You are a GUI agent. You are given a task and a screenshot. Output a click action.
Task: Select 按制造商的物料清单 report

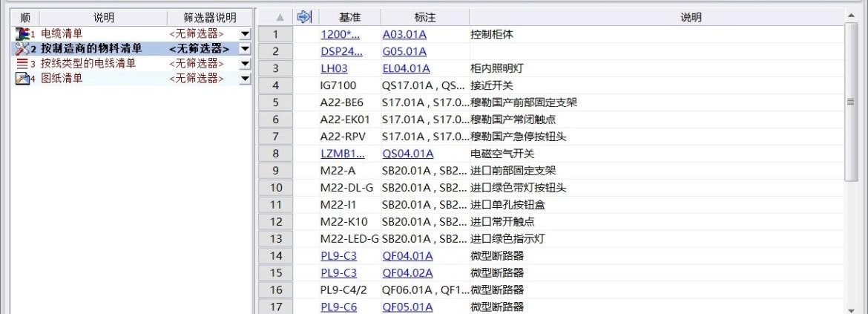(91, 49)
